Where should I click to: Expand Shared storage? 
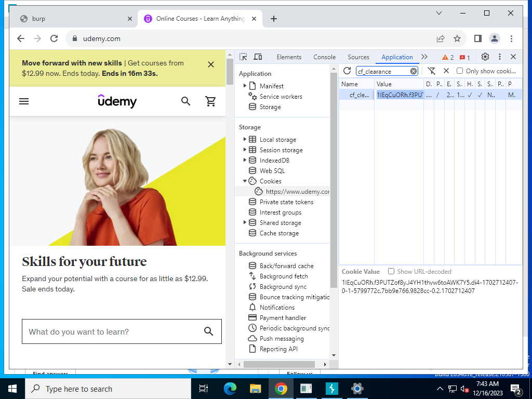click(245, 222)
